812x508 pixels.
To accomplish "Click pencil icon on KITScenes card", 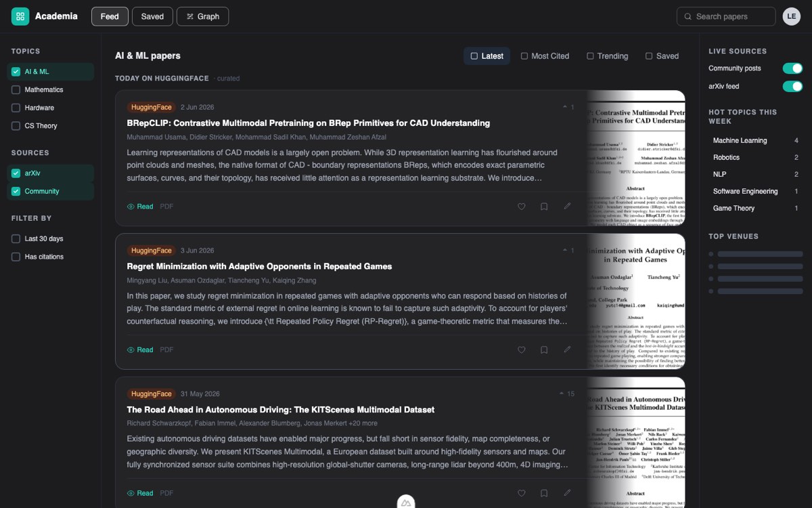I will point(567,494).
